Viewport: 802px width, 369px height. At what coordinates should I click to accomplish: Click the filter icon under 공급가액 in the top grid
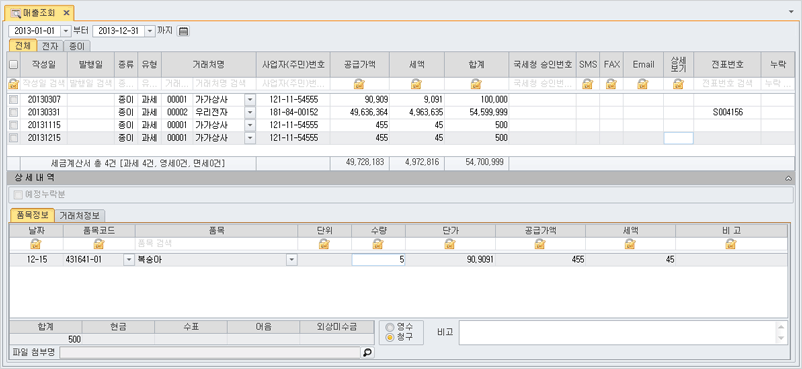click(360, 84)
